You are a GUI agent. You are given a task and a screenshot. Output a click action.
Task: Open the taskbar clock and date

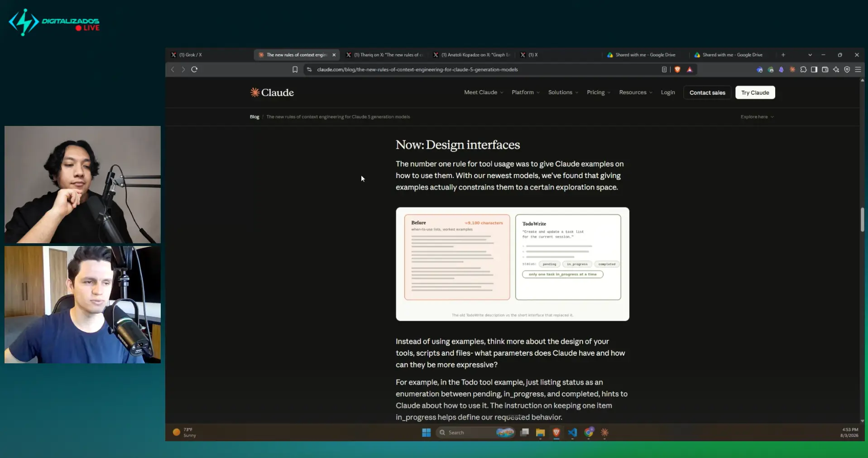tap(849, 433)
